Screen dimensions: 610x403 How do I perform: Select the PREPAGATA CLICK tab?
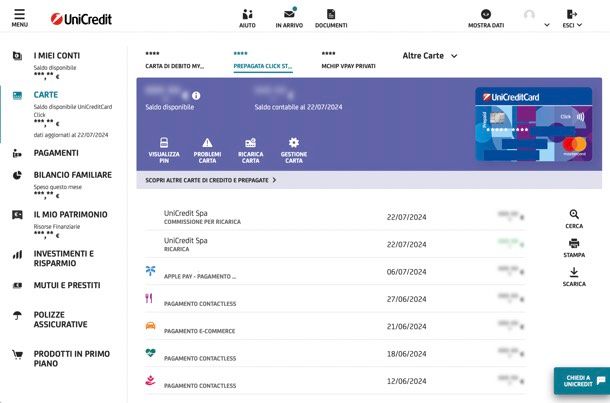[263, 60]
